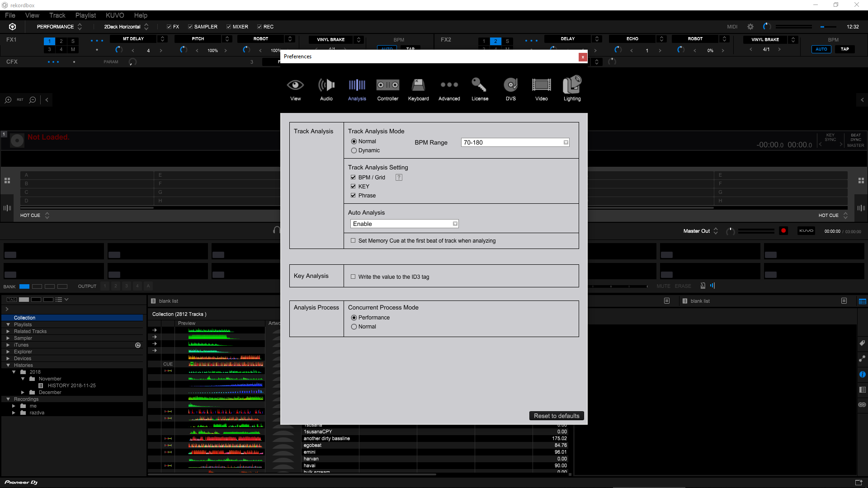Open the License preferences section
The image size is (868, 488).
pyautogui.click(x=480, y=89)
